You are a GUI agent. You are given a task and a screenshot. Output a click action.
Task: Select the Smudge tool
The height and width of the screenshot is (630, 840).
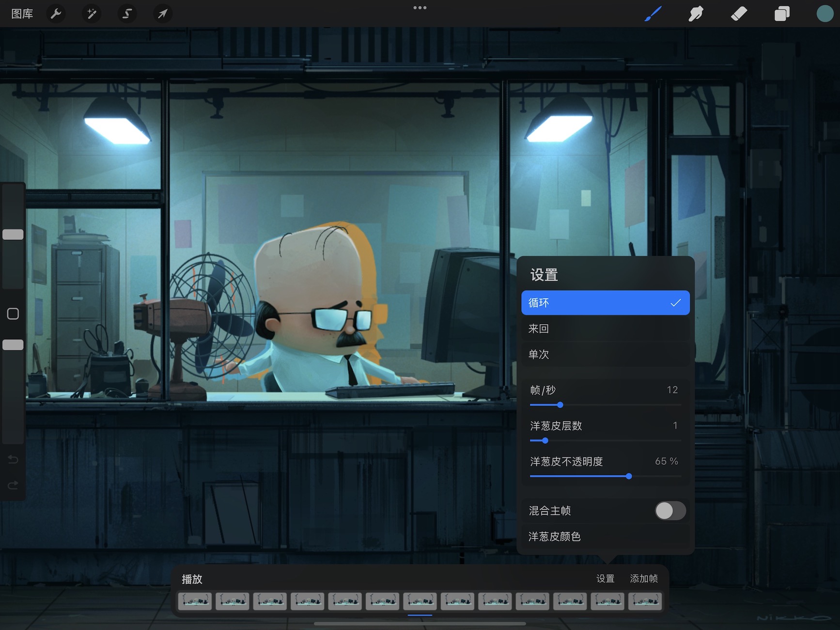point(696,14)
